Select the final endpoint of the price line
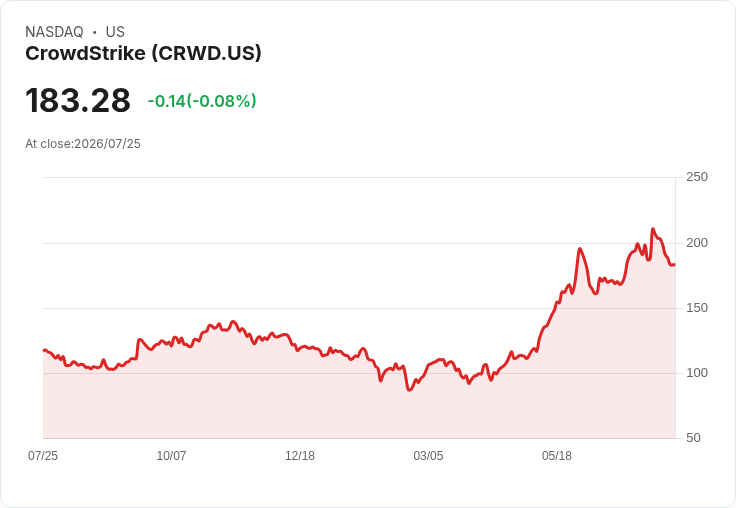 point(674,265)
